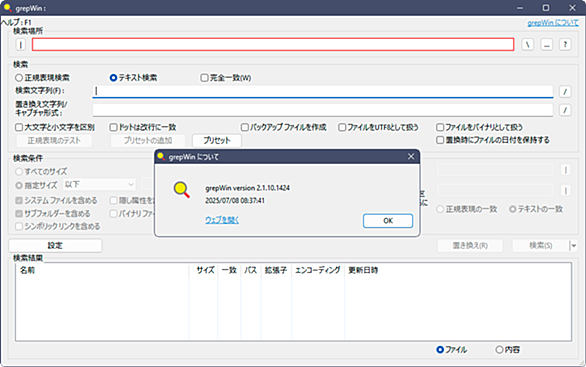Sort results by 一致 column header

click(x=229, y=270)
